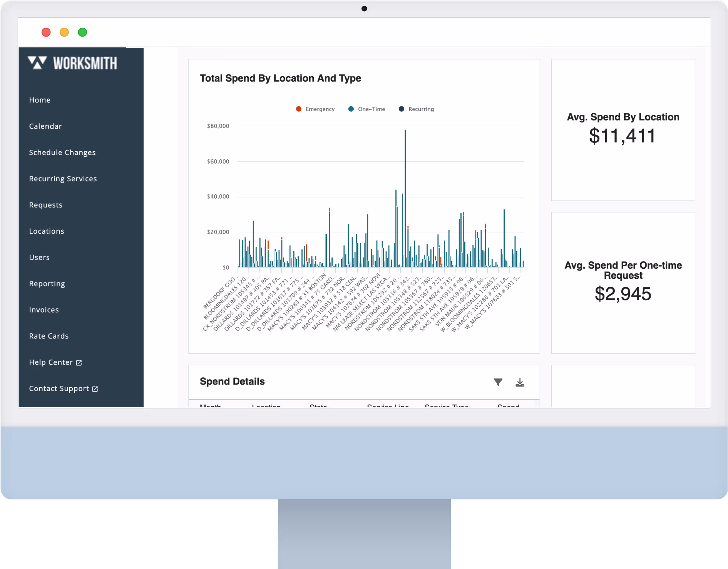This screenshot has height=569, width=728.
Task: Navigate to Locations
Action: [47, 231]
